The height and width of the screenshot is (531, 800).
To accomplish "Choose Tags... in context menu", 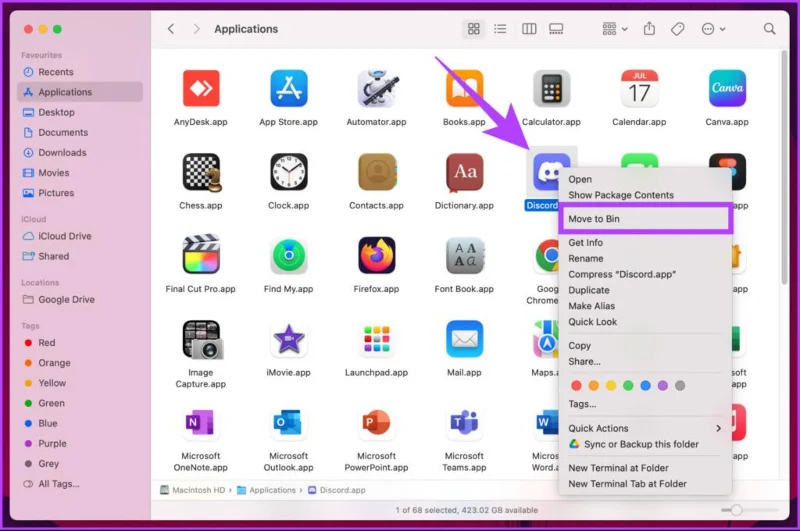I will 645,404.
